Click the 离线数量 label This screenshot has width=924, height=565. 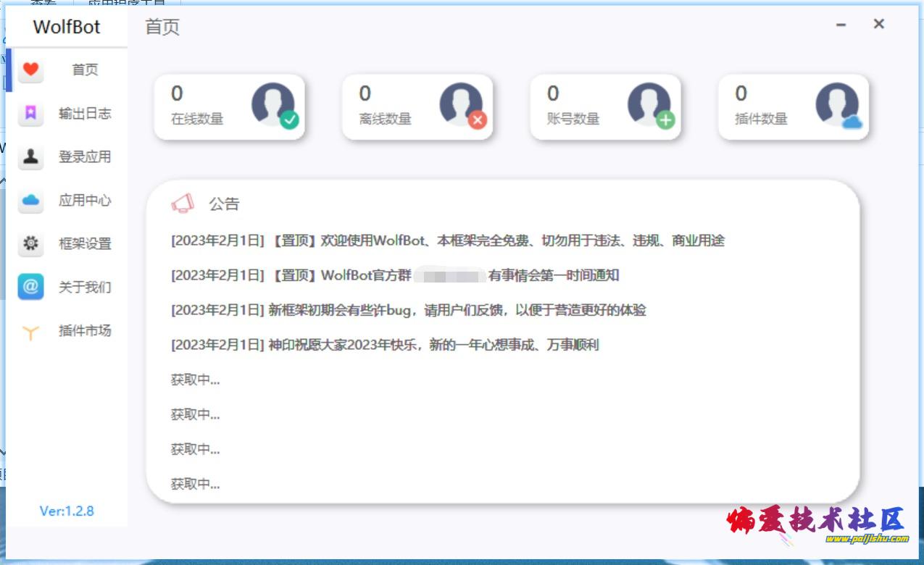[386, 119]
